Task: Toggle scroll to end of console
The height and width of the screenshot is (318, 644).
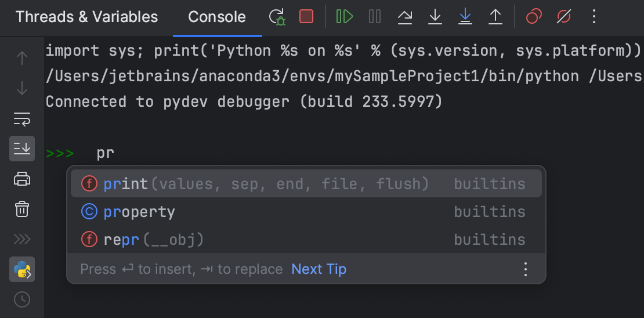Action: [22, 148]
